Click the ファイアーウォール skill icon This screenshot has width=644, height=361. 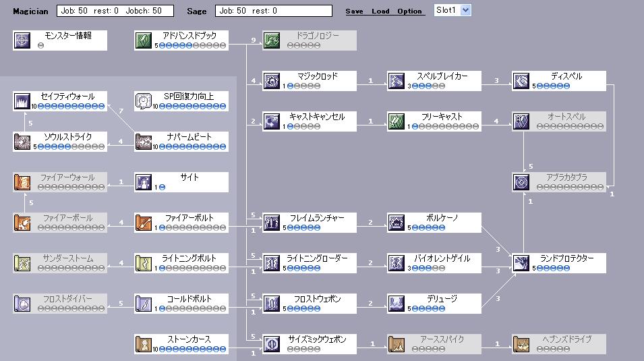click(22, 182)
